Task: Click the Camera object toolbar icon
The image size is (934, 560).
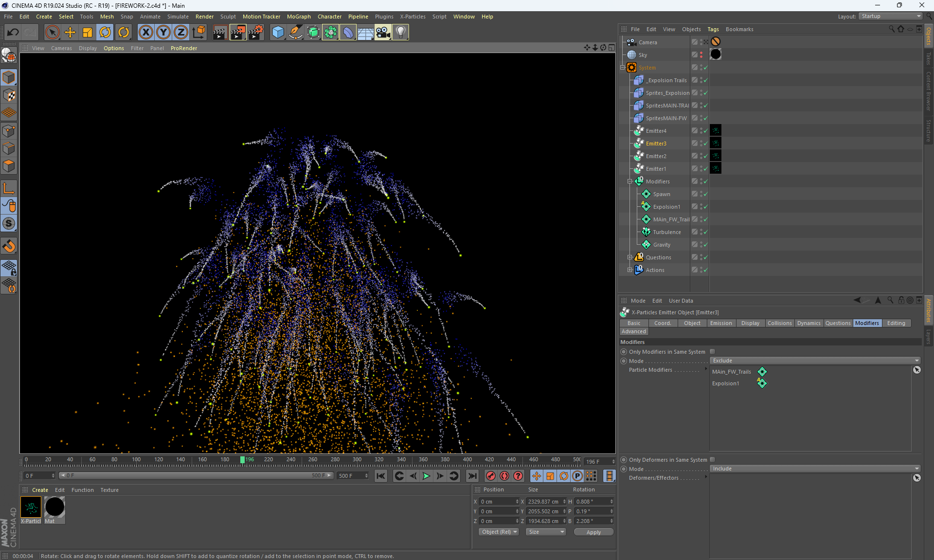Action: [x=383, y=33]
